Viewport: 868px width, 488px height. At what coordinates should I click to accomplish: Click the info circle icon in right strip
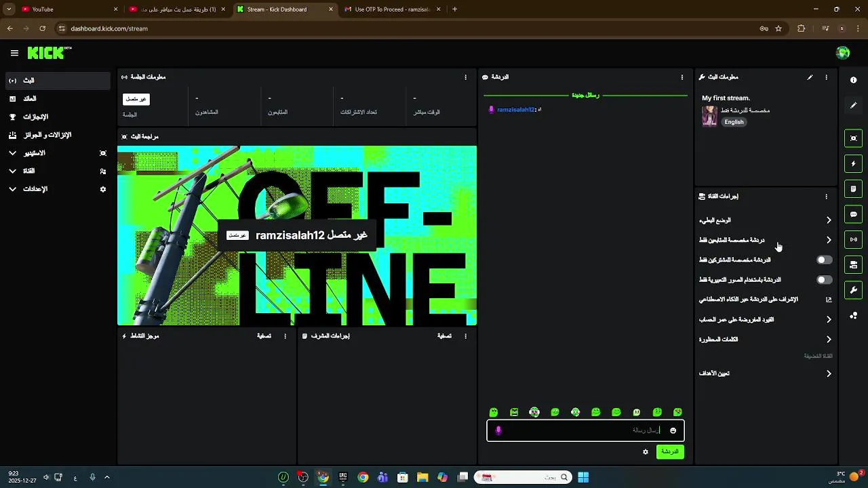[853, 80]
